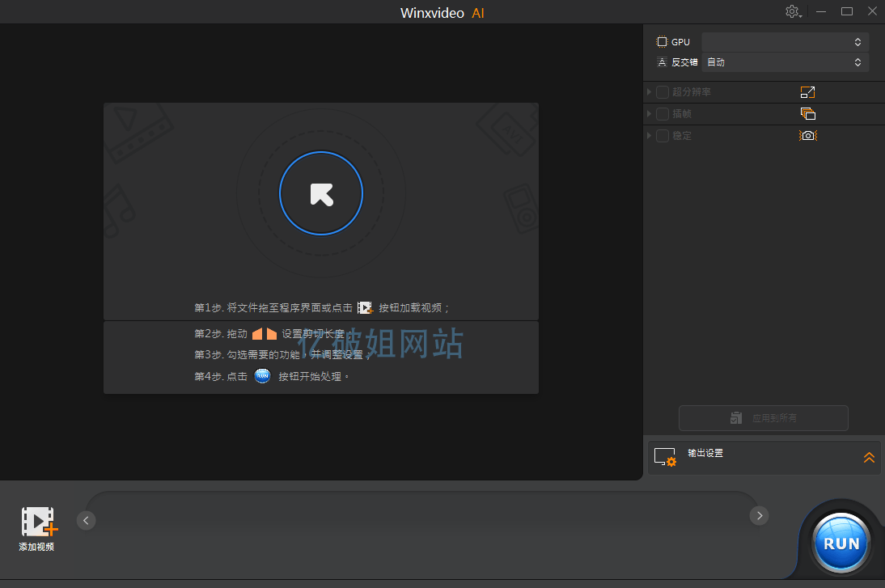Viewport: 885px width, 588px height.
Task: Open the 反交错 自动 dropdown
Action: [x=785, y=61]
